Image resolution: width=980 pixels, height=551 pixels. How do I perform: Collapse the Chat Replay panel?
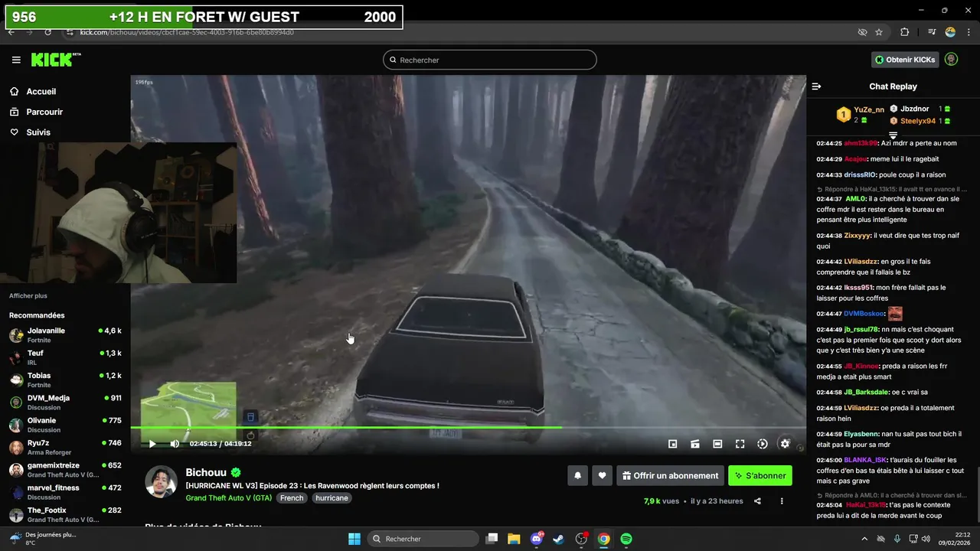point(816,86)
